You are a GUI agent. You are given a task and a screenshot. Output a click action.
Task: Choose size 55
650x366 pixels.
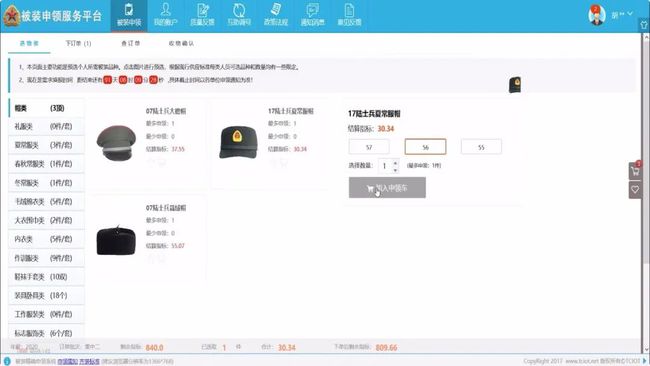tap(481, 147)
